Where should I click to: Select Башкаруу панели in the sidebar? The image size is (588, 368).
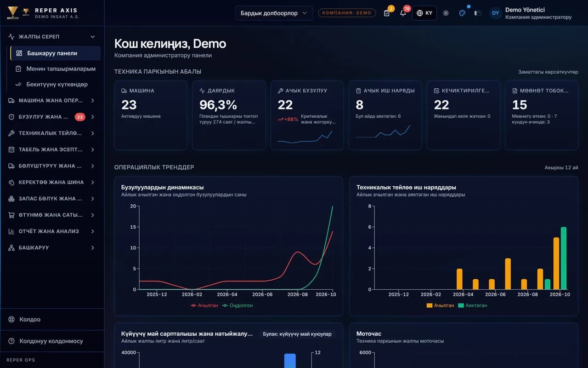coord(56,53)
